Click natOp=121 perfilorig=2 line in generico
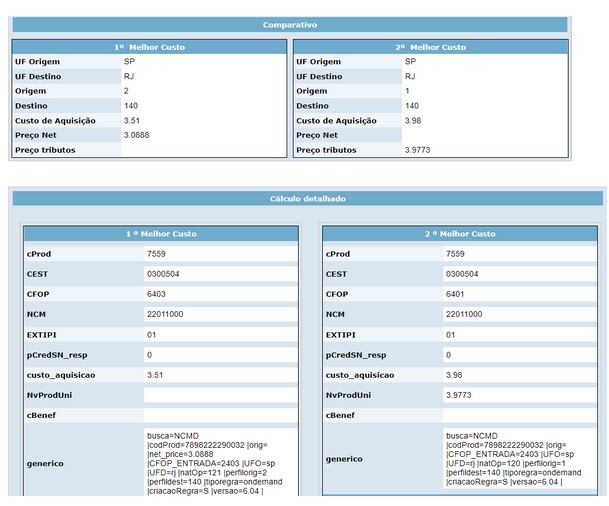The height and width of the screenshot is (506, 609). coord(207,473)
